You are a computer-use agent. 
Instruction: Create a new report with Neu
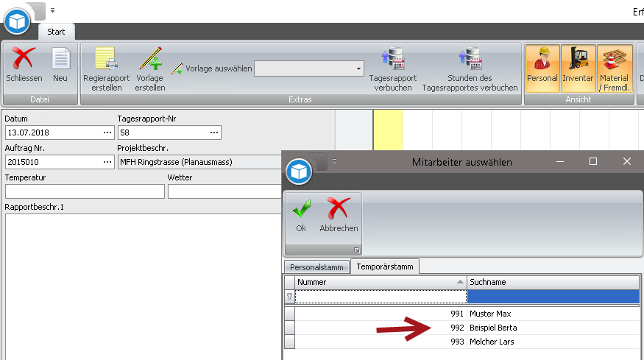pyautogui.click(x=60, y=66)
